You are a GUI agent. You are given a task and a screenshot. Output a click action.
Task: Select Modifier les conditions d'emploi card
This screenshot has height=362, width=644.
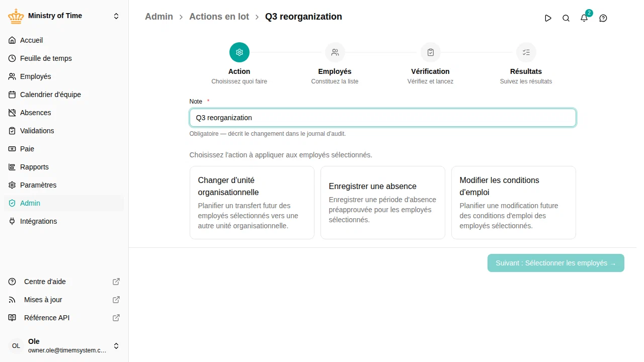click(514, 203)
